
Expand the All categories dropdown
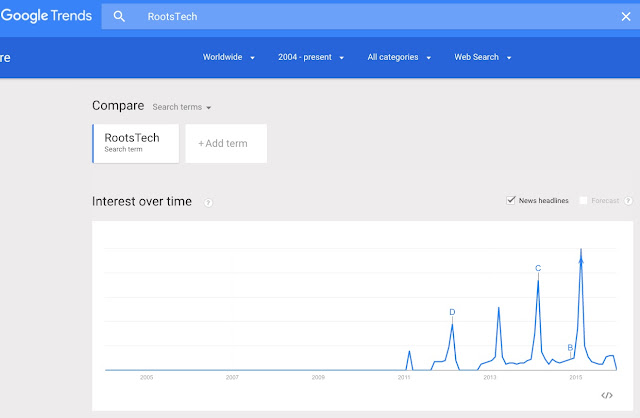[398, 57]
